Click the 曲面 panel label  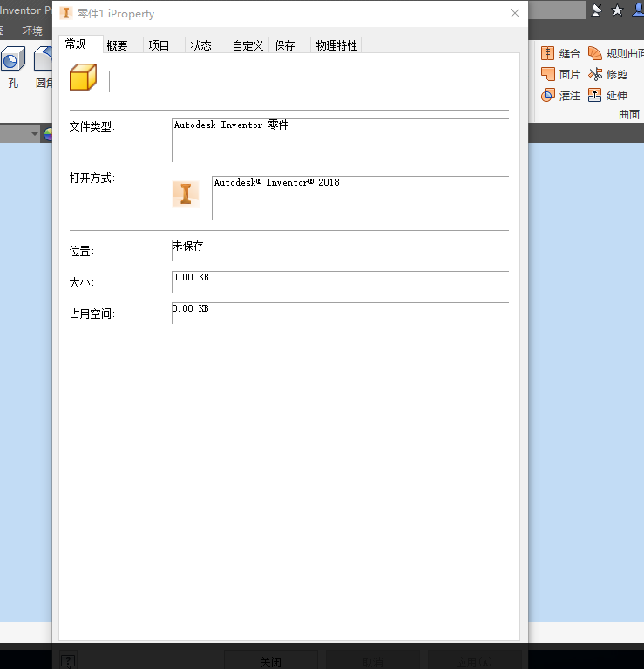tap(629, 114)
